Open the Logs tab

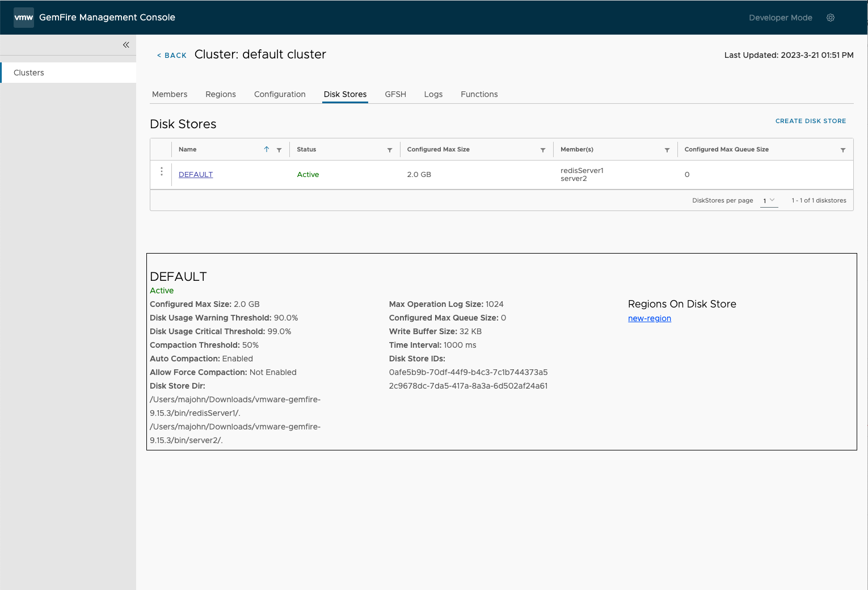[x=433, y=94]
